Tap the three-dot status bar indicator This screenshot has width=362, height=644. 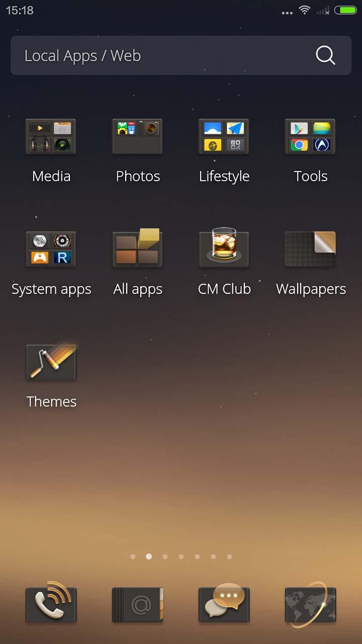[287, 13]
